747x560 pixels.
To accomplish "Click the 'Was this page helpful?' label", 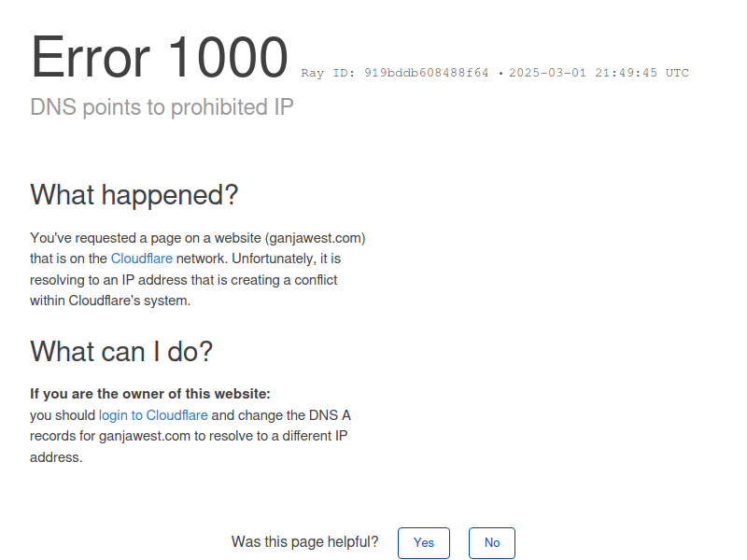I will click(305, 542).
